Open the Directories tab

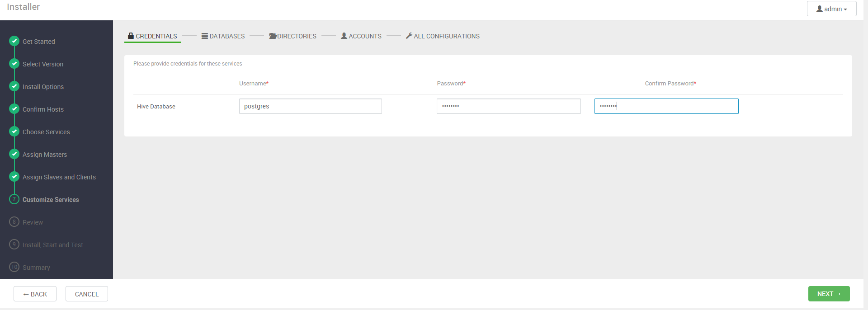coord(293,36)
